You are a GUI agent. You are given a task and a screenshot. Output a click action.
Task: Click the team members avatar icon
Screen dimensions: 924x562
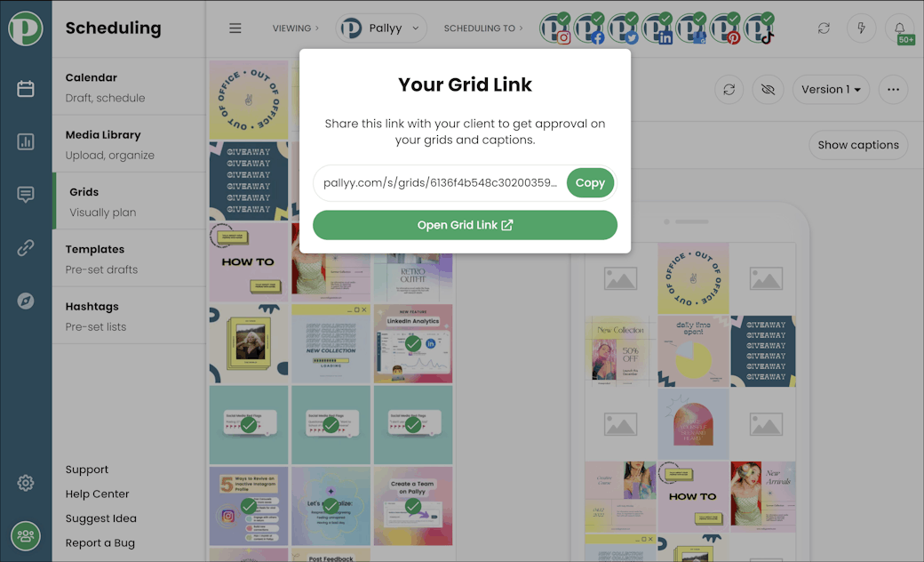26,536
